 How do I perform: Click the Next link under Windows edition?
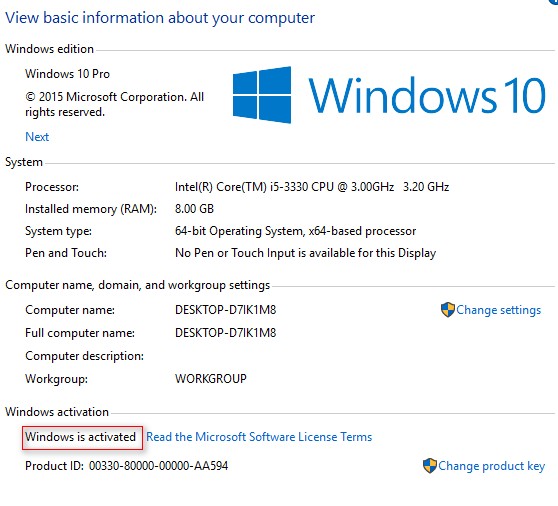click(37, 137)
